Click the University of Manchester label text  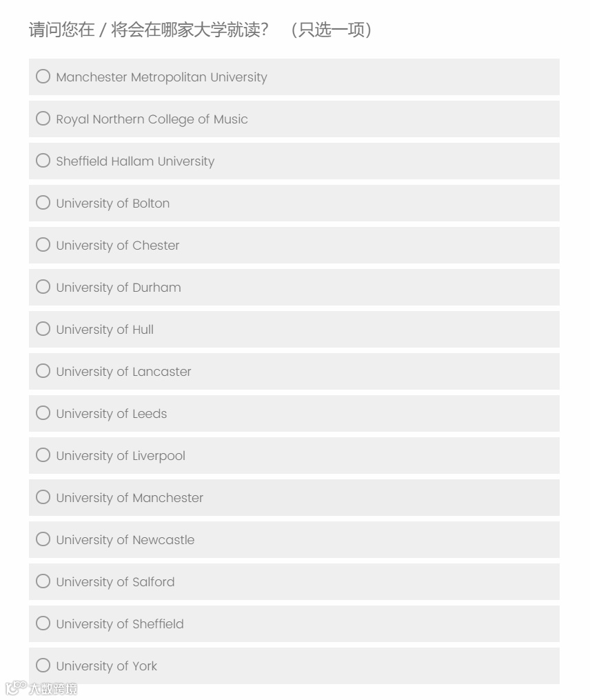click(x=130, y=498)
